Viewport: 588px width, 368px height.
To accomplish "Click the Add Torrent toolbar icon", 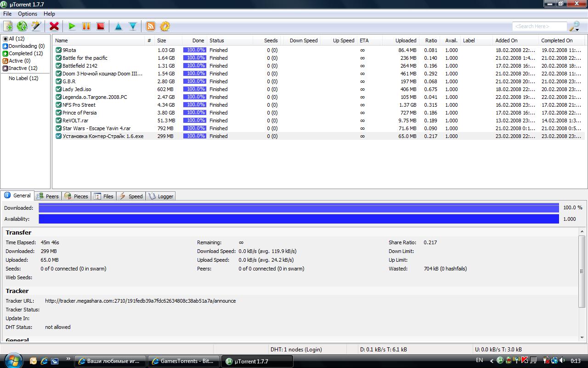I will tap(8, 26).
